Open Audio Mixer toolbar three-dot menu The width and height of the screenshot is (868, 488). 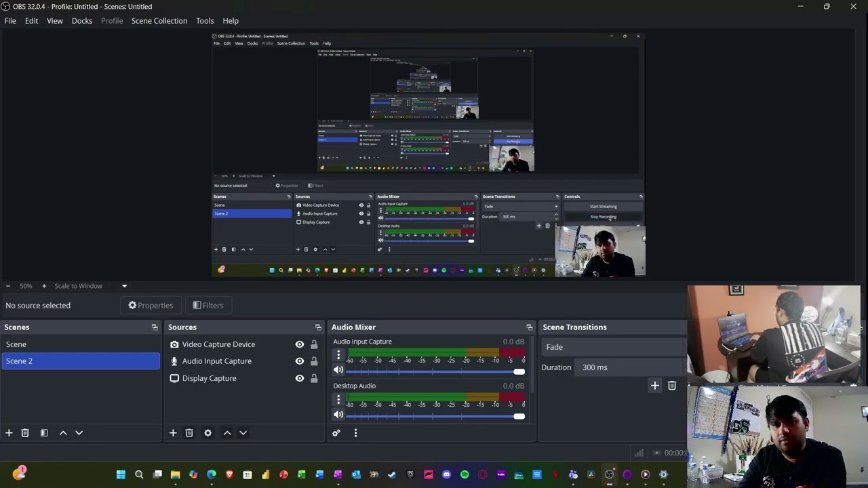355,433
